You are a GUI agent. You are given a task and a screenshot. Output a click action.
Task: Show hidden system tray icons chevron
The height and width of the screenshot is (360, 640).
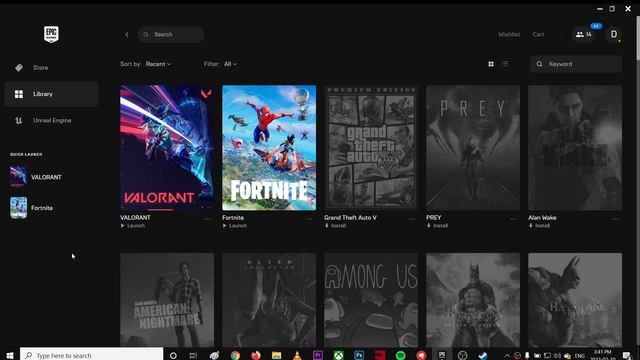(507, 356)
